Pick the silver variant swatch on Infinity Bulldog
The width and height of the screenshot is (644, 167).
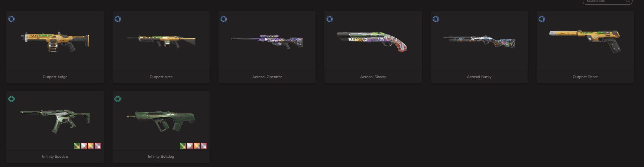190,146
